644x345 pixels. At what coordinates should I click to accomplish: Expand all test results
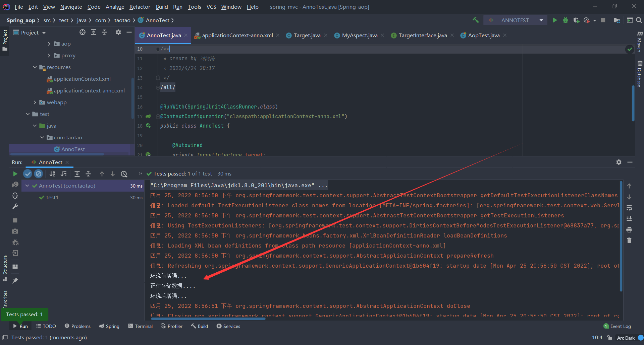[77, 174]
